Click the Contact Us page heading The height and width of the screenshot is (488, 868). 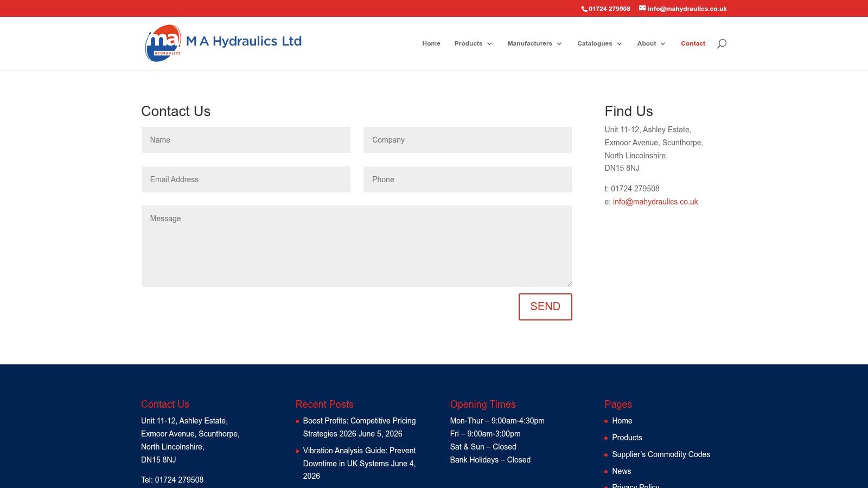tap(176, 111)
